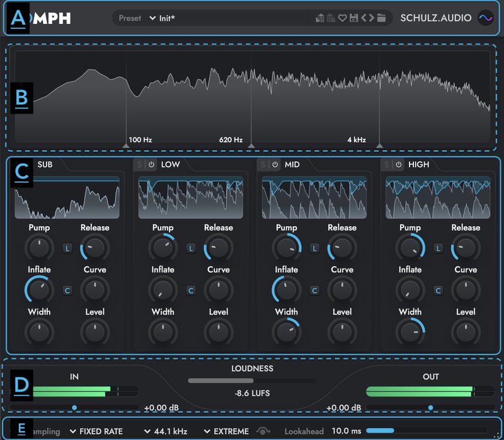Go to the previous preset with the left arrow
Viewport: 504px width, 440px height.
(x=364, y=18)
